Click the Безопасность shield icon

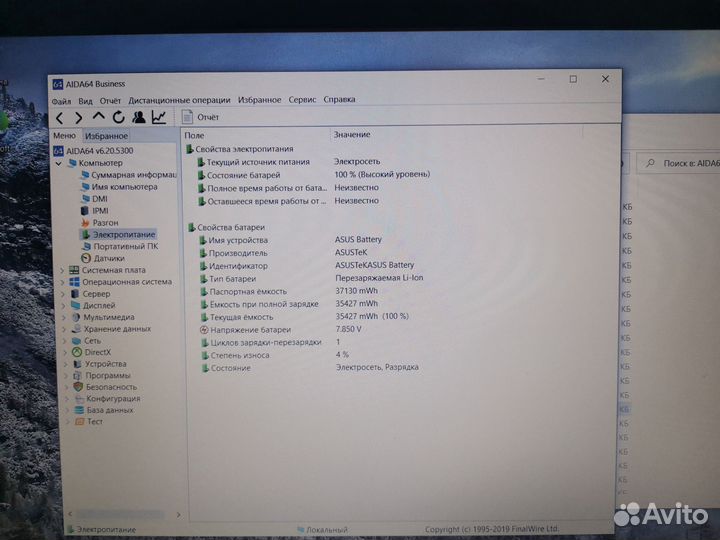[78, 387]
